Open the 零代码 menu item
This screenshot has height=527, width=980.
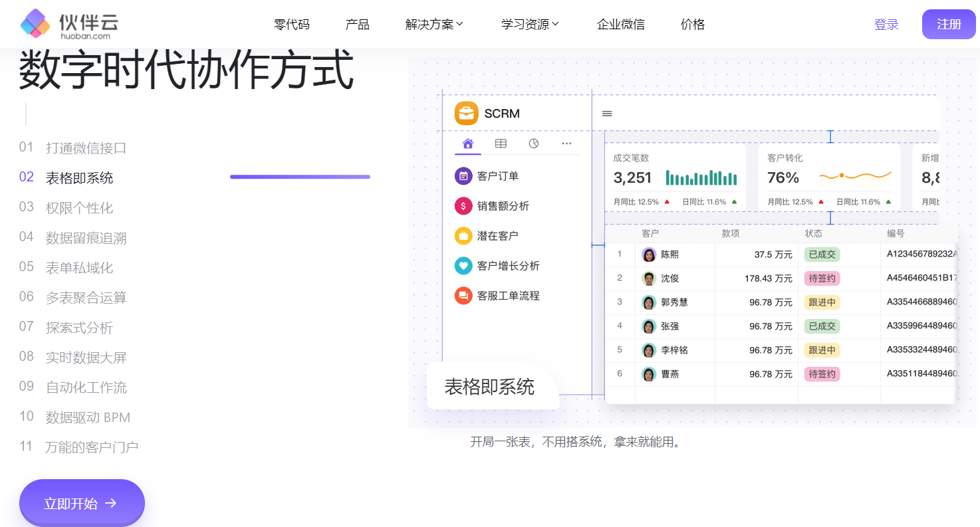click(x=291, y=25)
